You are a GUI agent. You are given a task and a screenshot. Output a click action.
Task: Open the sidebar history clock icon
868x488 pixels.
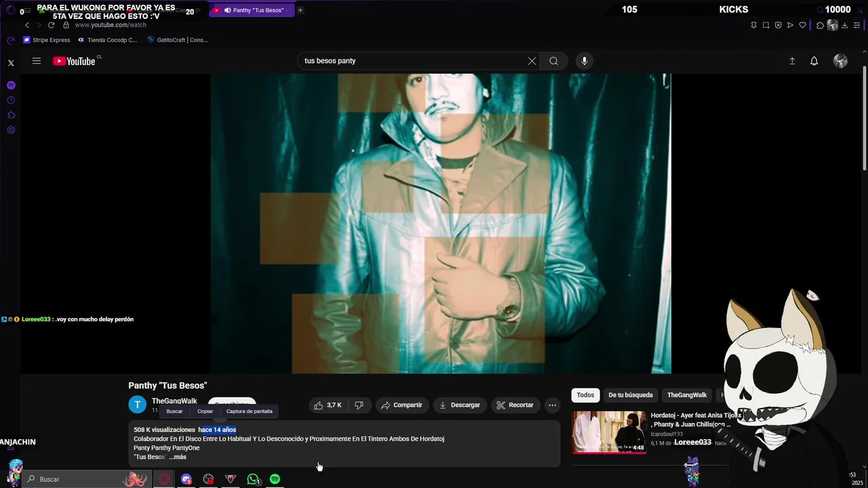(11, 100)
